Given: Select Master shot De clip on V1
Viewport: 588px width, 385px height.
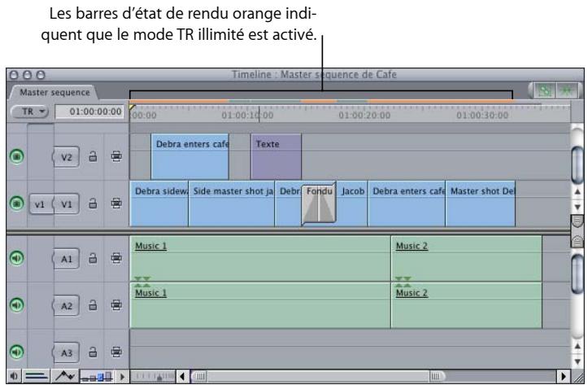Looking at the screenshot, I should coord(481,204).
